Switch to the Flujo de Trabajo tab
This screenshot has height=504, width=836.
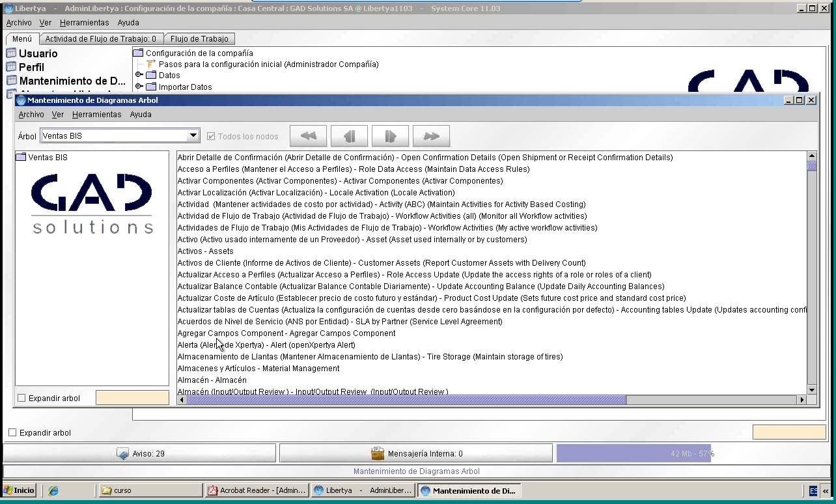pyautogui.click(x=199, y=39)
